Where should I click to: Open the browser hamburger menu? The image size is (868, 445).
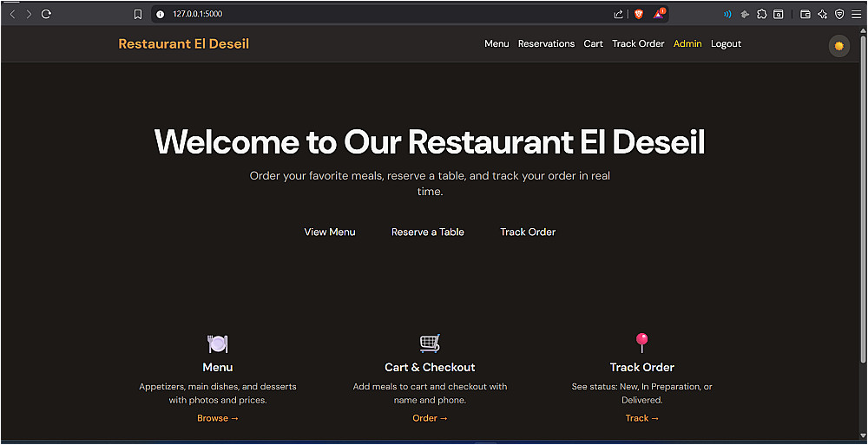click(x=856, y=15)
